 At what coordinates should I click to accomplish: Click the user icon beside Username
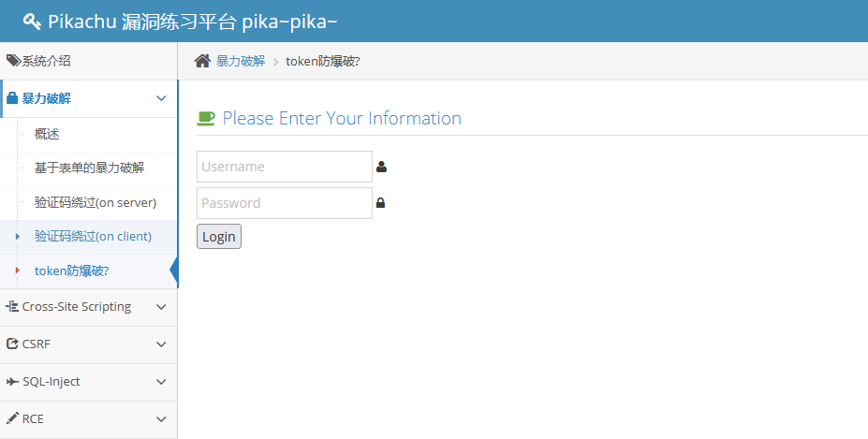coord(381,167)
